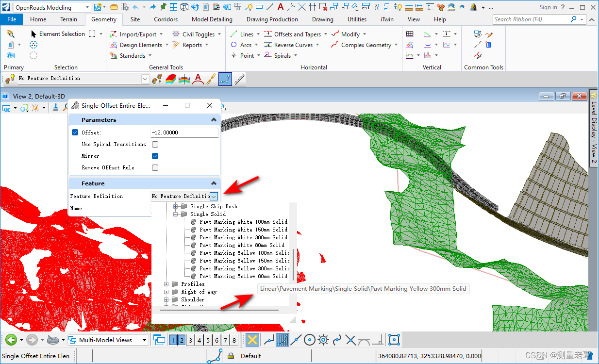Click the green View Previous arrow

tap(12, 340)
